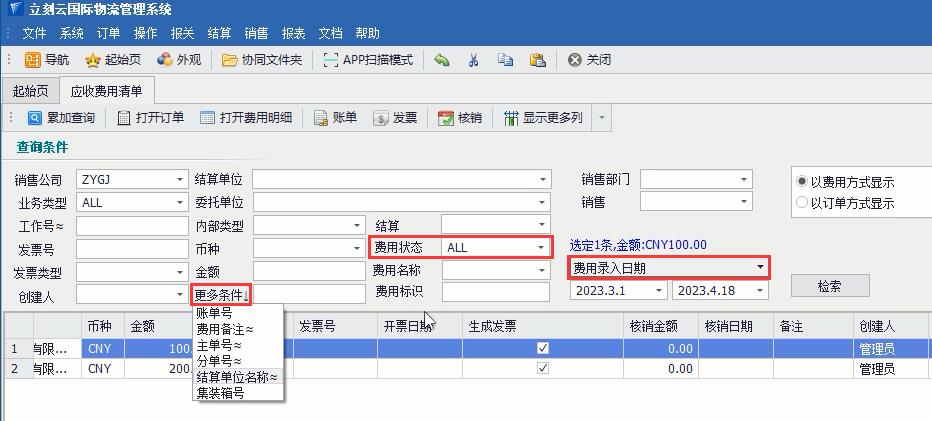Expand the 销售公司 ZYGJ dropdown
Viewport: 932px width, 421px height.
[180, 180]
